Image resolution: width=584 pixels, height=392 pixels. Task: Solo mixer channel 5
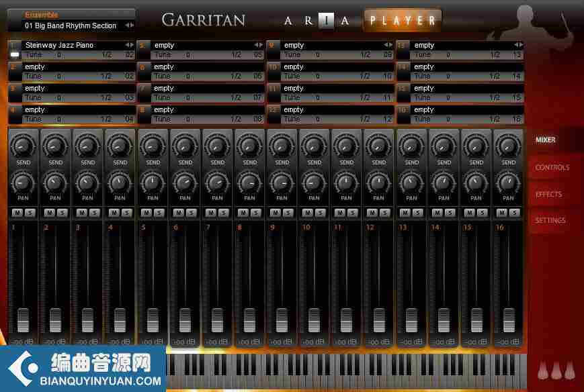click(x=159, y=213)
